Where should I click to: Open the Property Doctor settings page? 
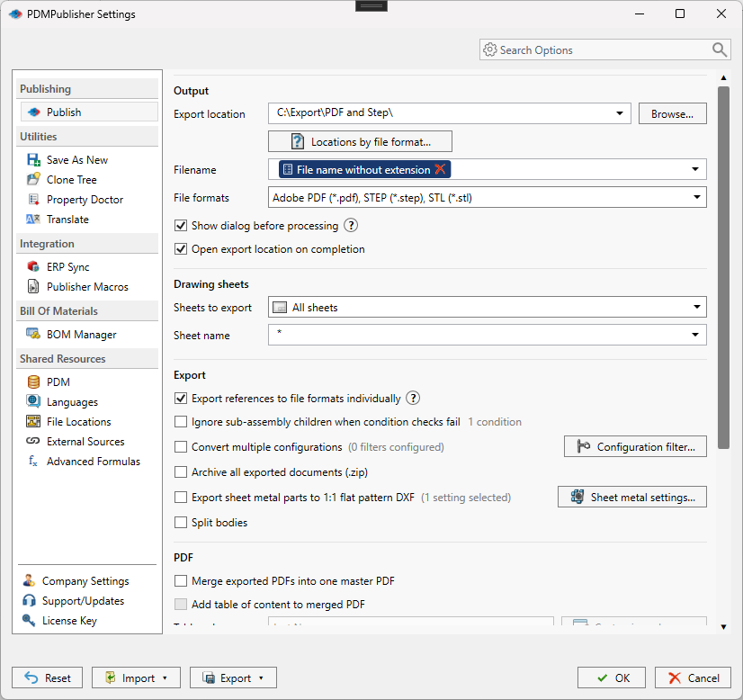(85, 200)
